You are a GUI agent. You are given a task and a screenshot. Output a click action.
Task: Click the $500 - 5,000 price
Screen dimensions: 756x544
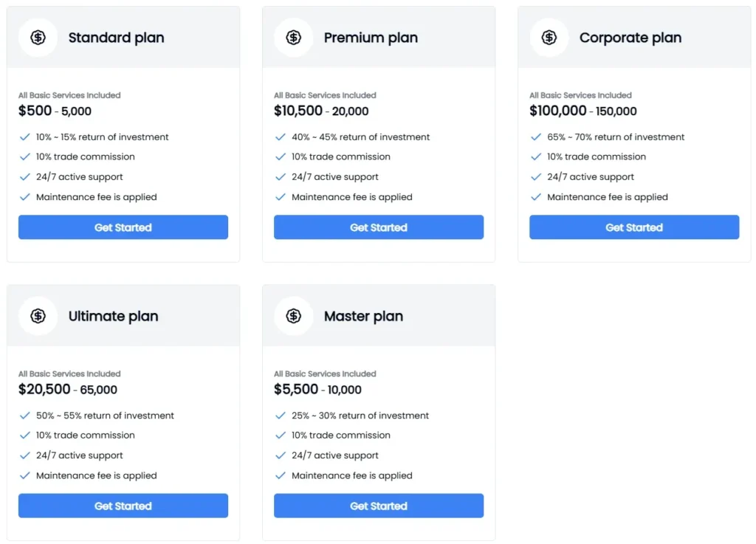[x=55, y=111]
